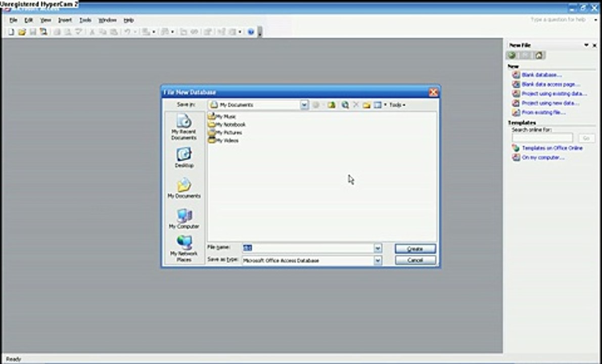Close the File New Database dialog

pyautogui.click(x=434, y=93)
